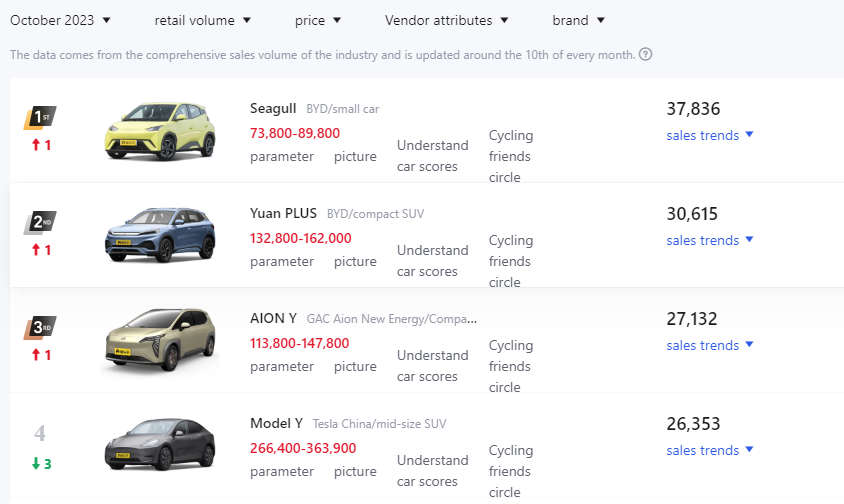Open the retail volume dropdown
844x504 pixels.
(x=202, y=20)
